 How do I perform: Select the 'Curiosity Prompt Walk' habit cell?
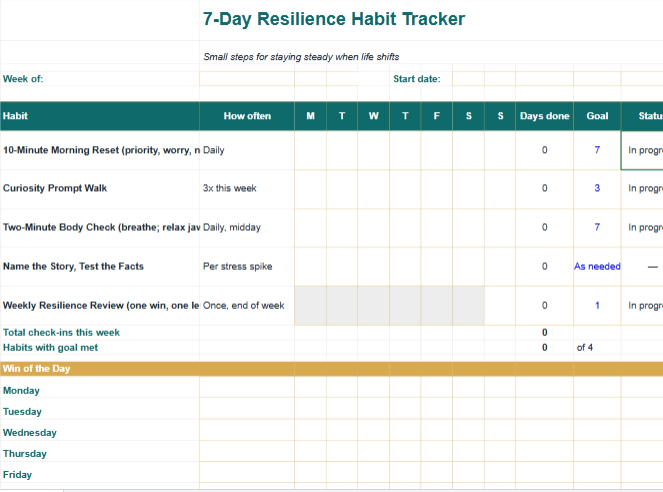(100, 189)
